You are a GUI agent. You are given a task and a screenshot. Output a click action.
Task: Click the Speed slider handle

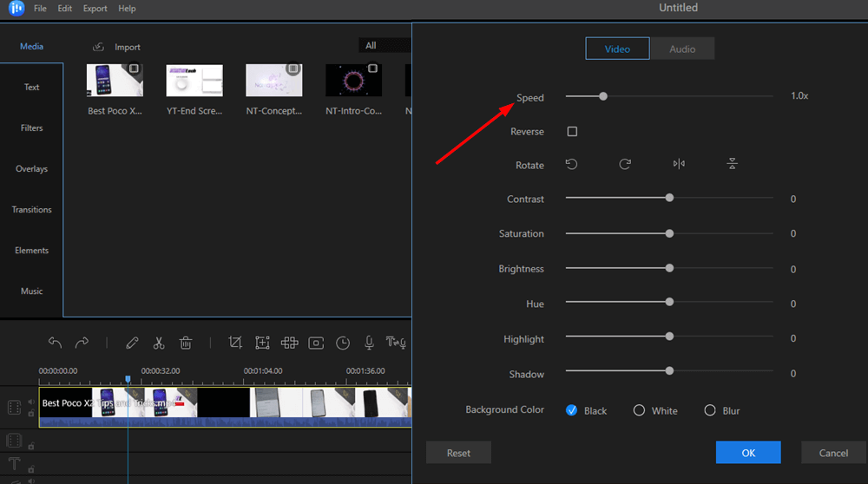pyautogui.click(x=602, y=96)
